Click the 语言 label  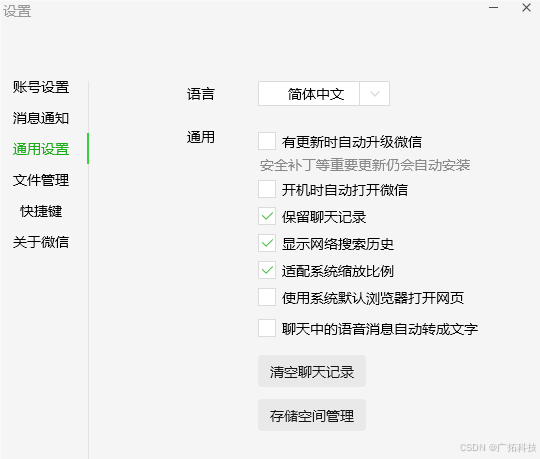(x=201, y=94)
